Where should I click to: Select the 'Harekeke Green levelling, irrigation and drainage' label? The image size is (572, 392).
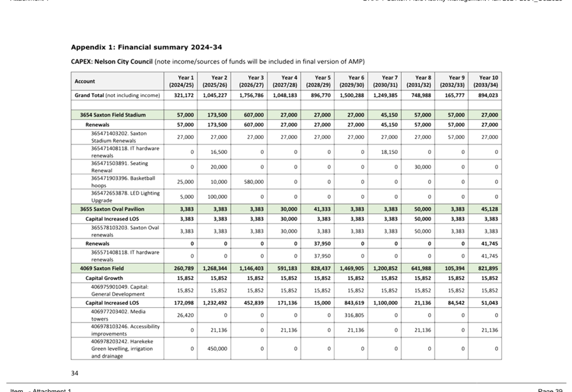coord(122,348)
